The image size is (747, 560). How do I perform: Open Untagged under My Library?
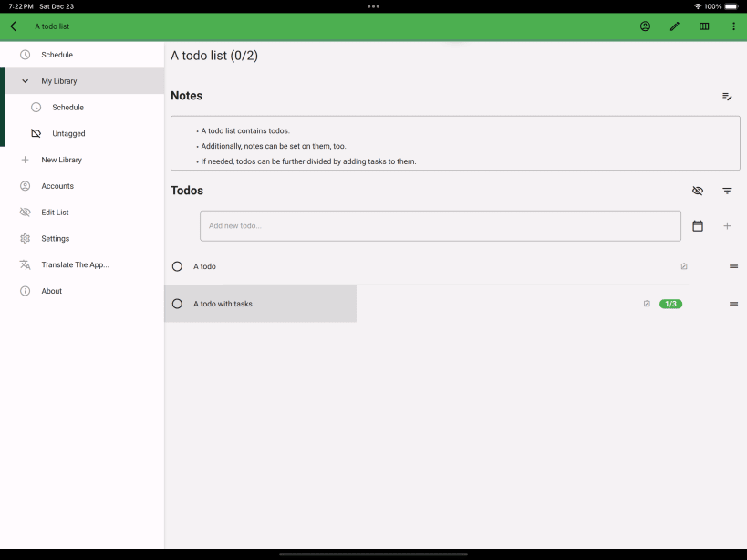point(85,133)
